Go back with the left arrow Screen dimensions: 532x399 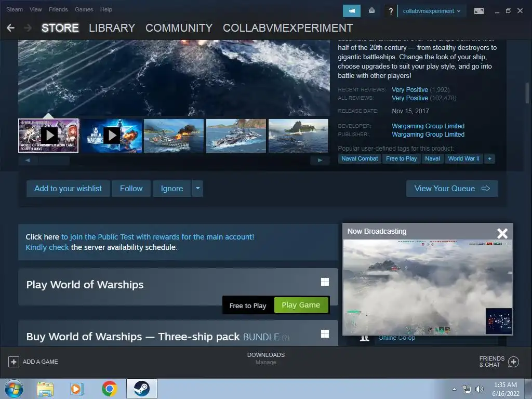tap(10, 28)
